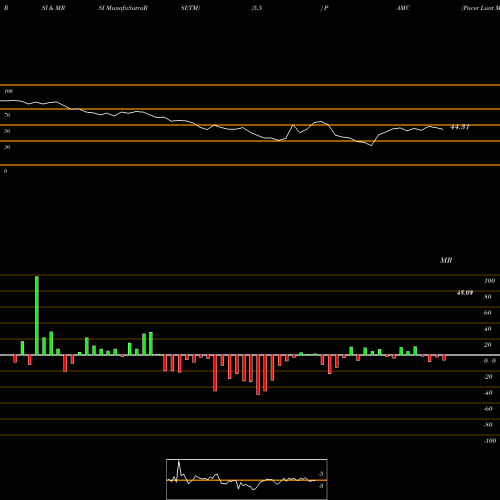The image size is (500, 500).
Task: Click the MR axis label -20
Action: coord(488,377)
